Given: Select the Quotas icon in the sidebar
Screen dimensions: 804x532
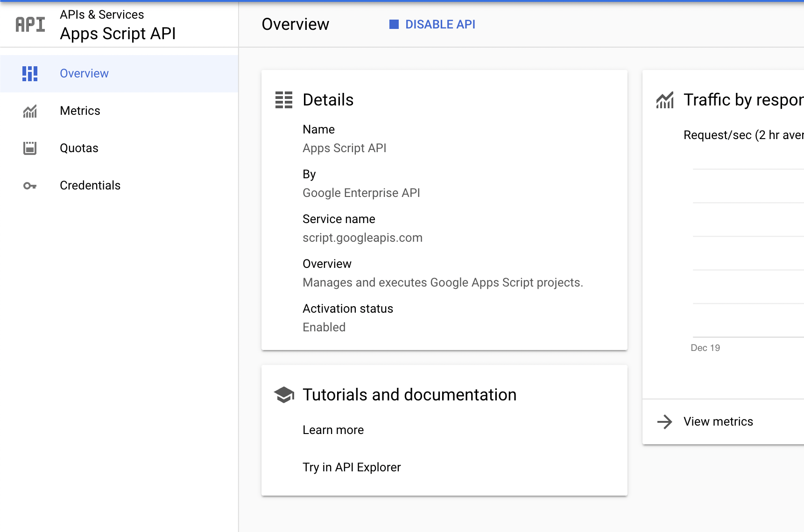Looking at the screenshot, I should click(29, 148).
